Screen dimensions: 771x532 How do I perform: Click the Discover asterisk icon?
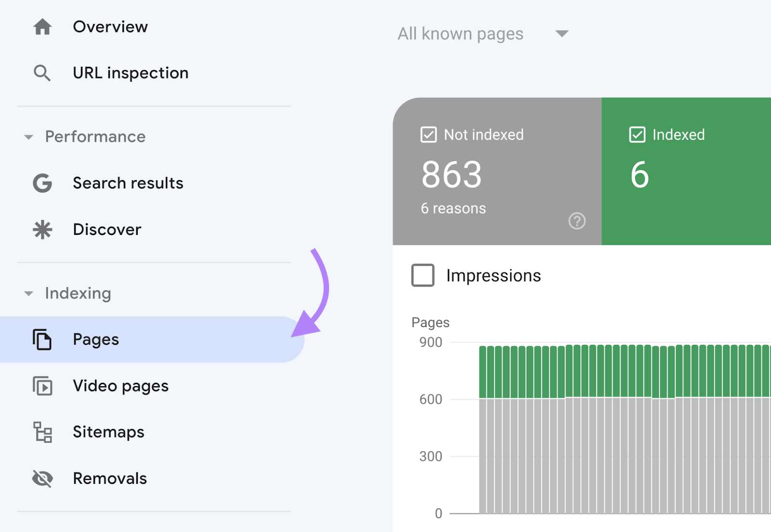click(42, 230)
